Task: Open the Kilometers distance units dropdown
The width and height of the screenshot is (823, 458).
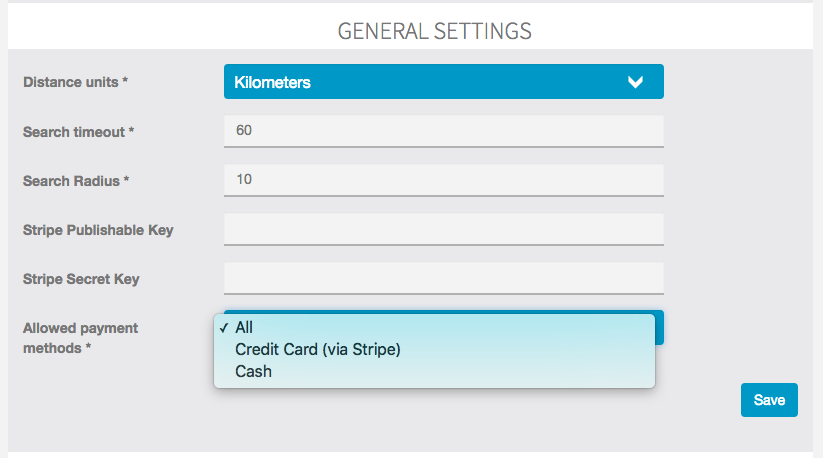Action: pyautogui.click(x=443, y=82)
